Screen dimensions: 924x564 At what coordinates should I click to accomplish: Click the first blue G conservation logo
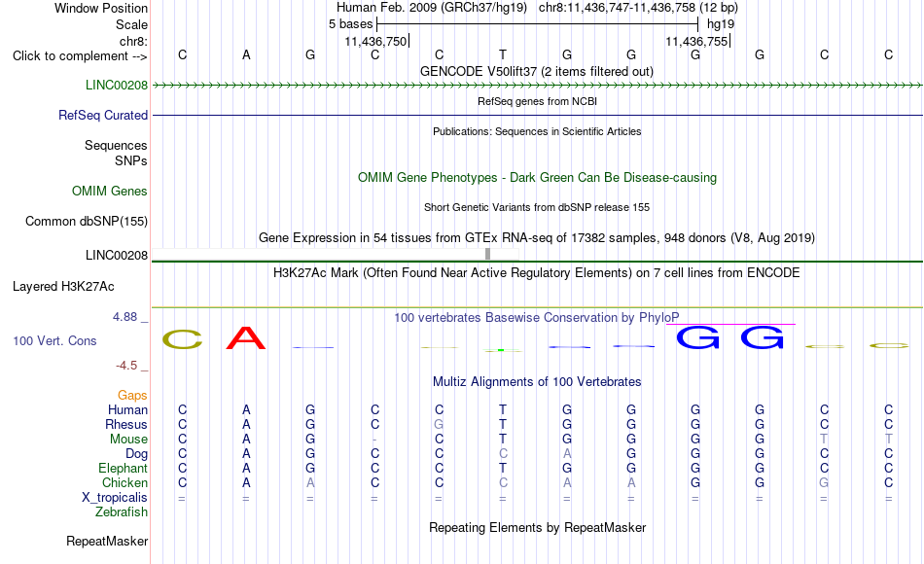(x=697, y=337)
